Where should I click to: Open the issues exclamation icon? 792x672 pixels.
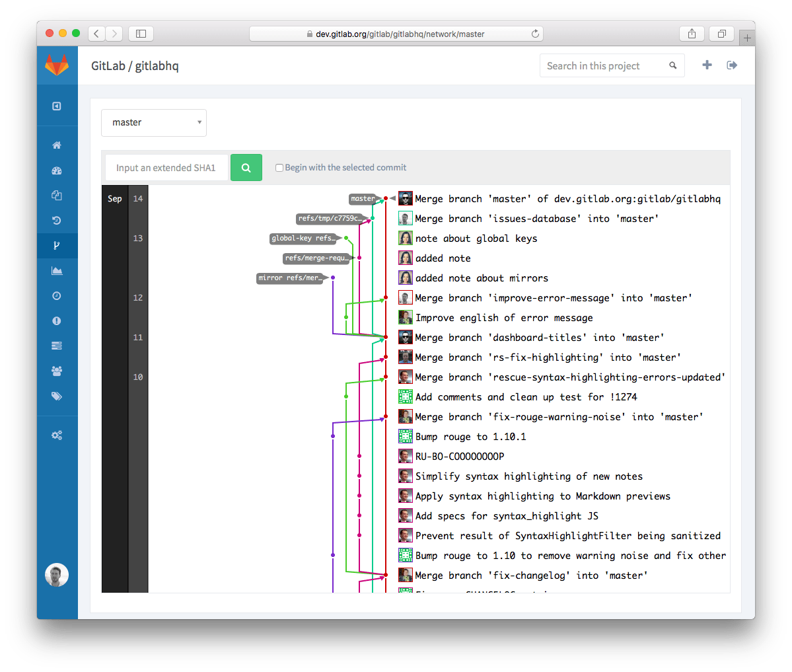[x=57, y=321]
